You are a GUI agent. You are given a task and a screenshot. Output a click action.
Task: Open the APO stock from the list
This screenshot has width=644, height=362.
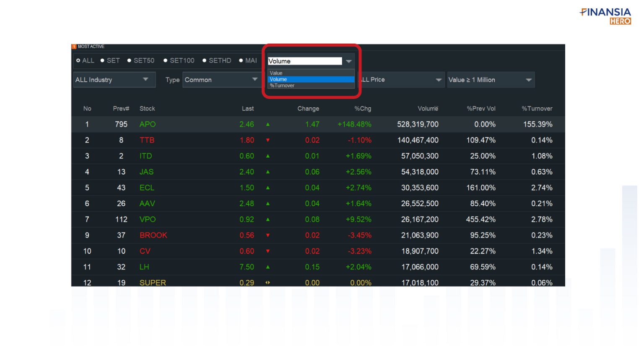click(148, 124)
